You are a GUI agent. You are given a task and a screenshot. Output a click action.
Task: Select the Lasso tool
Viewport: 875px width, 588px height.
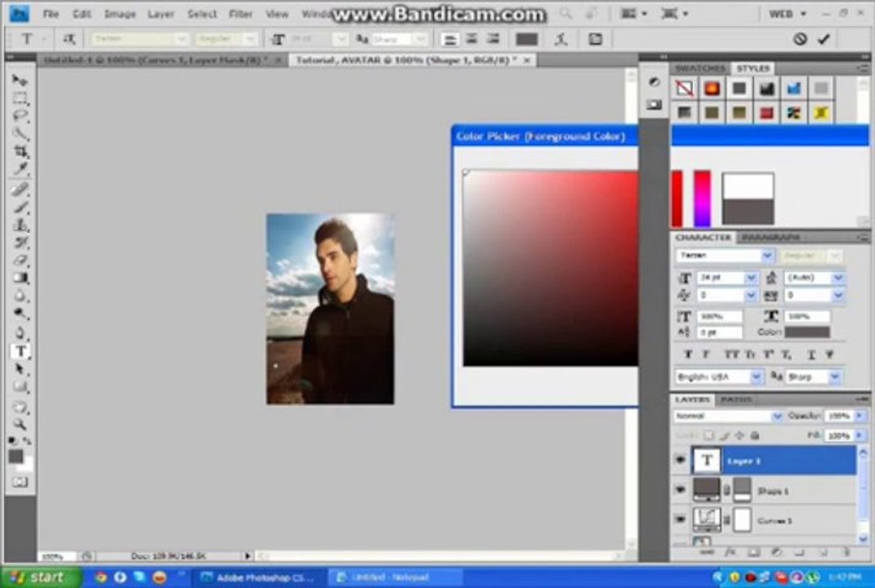click(20, 116)
